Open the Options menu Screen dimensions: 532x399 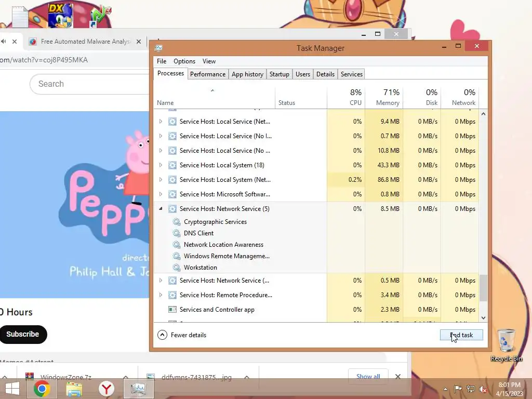pos(184,61)
